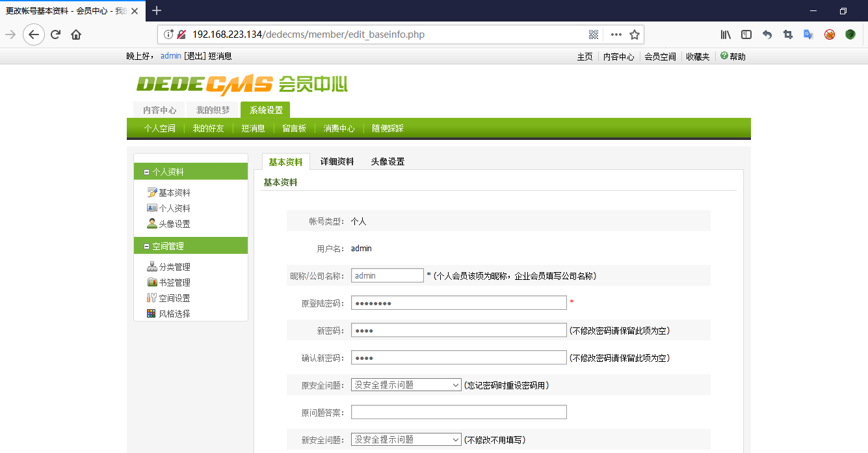Focus the 新密码 password field
The image size is (868, 453).
pyautogui.click(x=459, y=330)
